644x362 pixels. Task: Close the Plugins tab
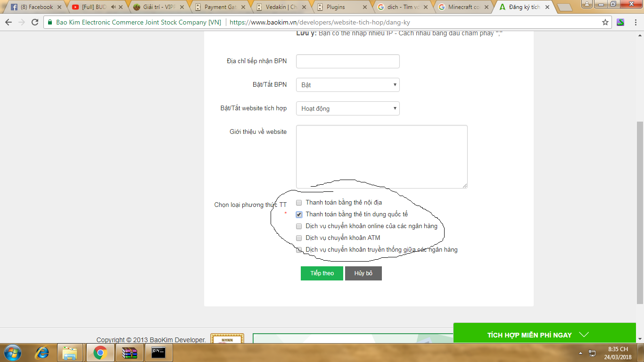365,7
